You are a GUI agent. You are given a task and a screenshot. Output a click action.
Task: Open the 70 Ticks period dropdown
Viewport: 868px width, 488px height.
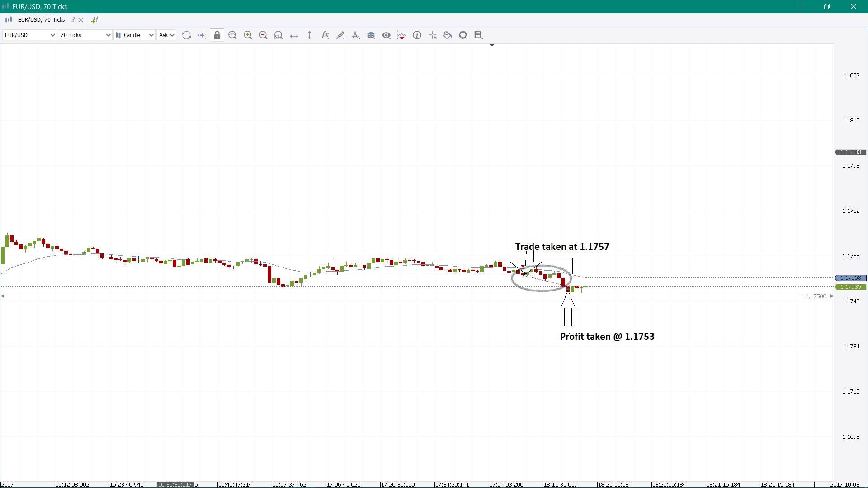click(x=85, y=35)
